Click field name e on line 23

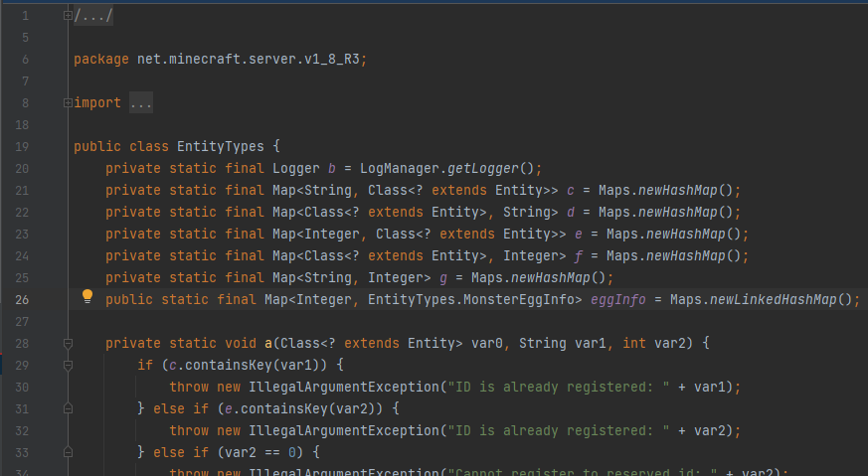[578, 235]
